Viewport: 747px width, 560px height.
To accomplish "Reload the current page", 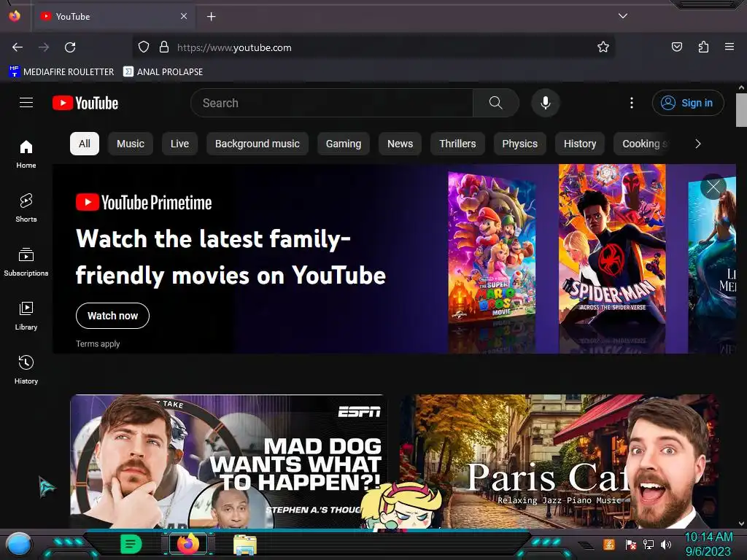I will tap(70, 47).
